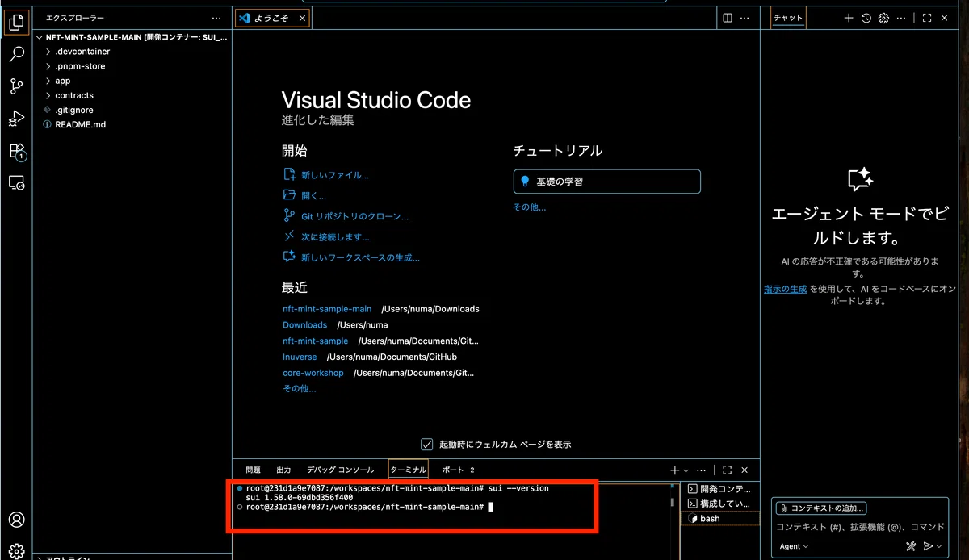Viewport: 969px width, 560px height.
Task: Open the 基礎の学習 tutorial button
Action: point(607,182)
